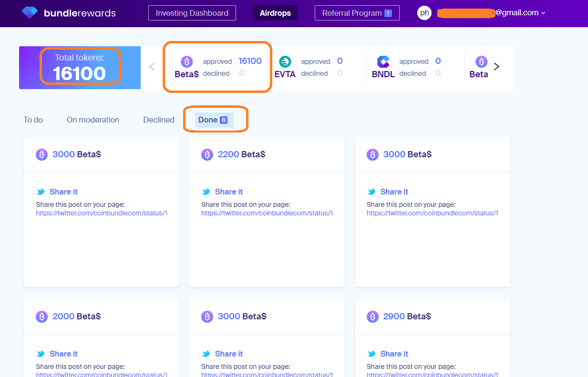The image size is (588, 377).
Task: Click the approved 16100 value for Beta$
Action: coord(250,61)
